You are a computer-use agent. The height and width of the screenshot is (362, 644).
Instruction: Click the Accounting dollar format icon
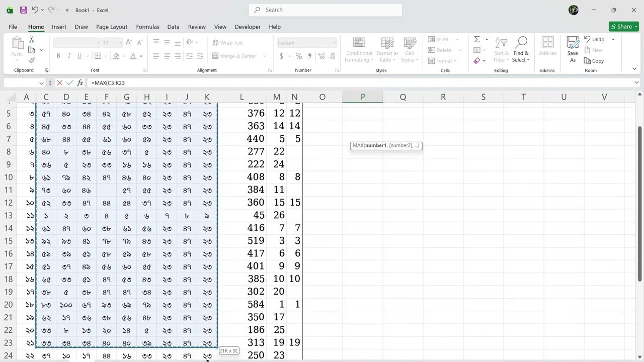pyautogui.click(x=281, y=56)
